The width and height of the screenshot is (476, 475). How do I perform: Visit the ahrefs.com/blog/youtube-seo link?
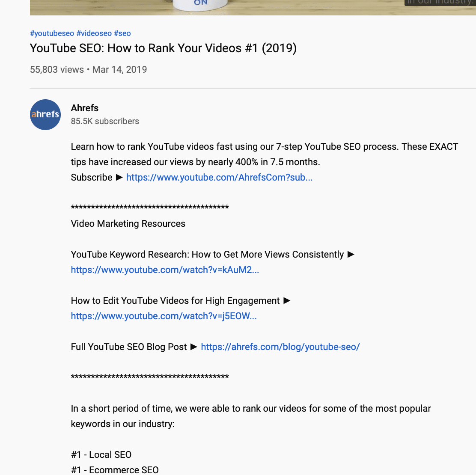[x=280, y=347]
